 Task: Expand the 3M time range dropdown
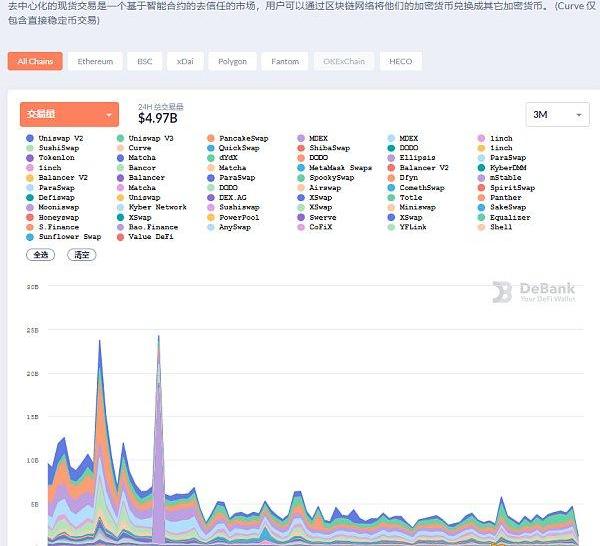coord(557,115)
